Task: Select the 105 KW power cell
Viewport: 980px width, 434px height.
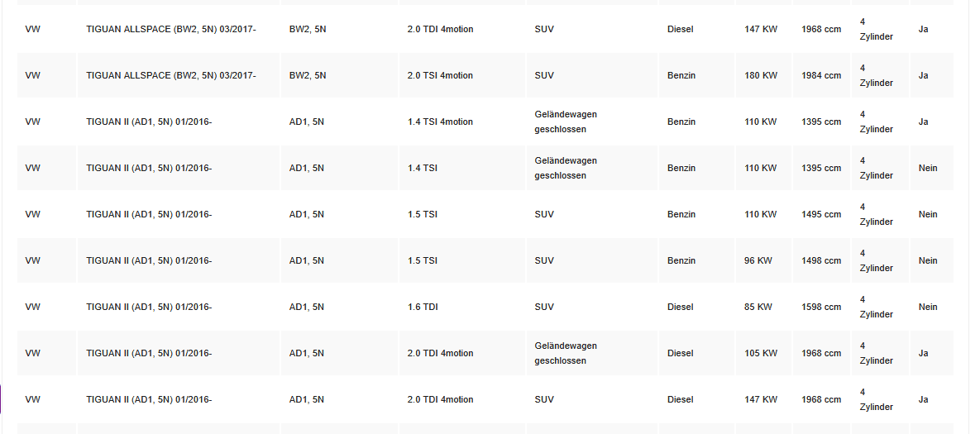Action: point(761,353)
